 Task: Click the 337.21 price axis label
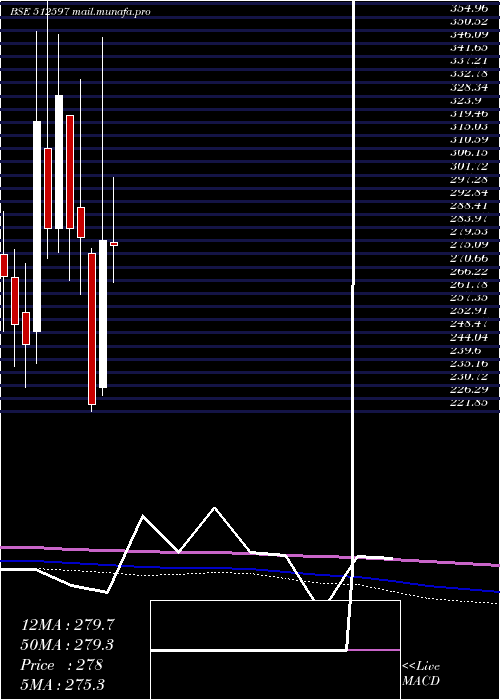[x=469, y=60]
